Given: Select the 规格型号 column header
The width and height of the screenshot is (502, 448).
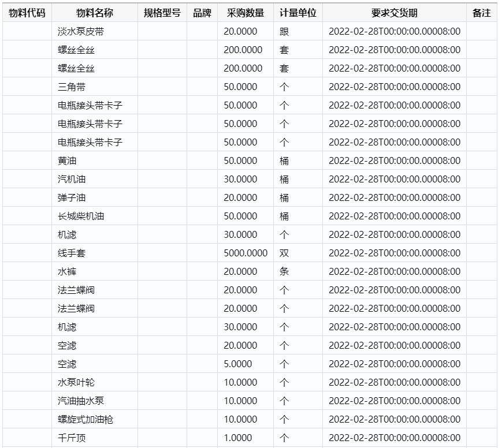Looking at the screenshot, I should [162, 13].
